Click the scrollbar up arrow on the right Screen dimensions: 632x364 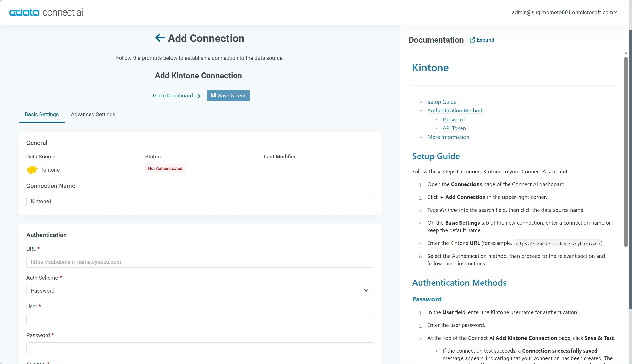(626, 53)
